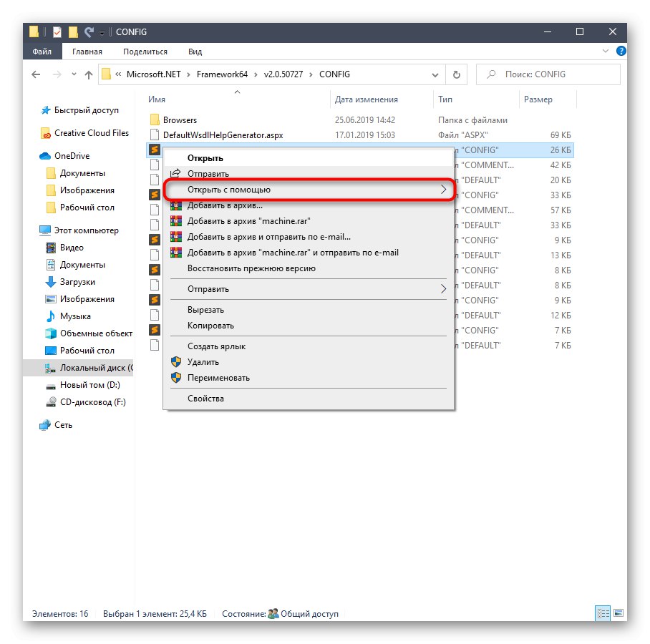Open the Открыть с помощью submenu
The image size is (650, 644).
[x=309, y=190]
